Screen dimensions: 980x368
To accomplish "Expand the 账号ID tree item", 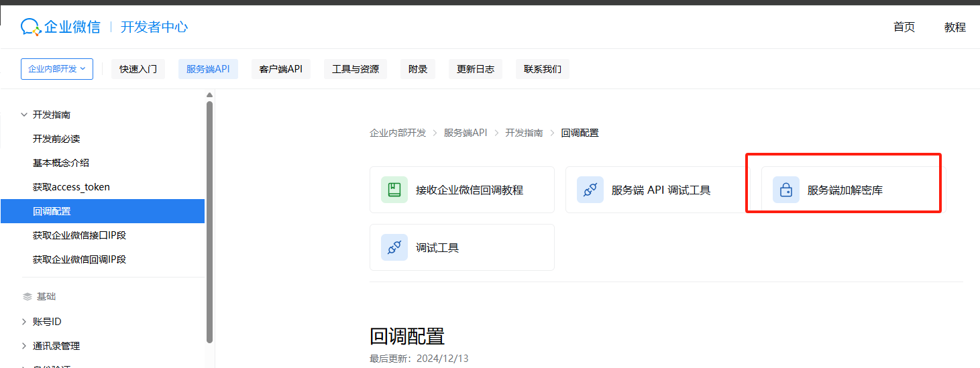I will 25,322.
